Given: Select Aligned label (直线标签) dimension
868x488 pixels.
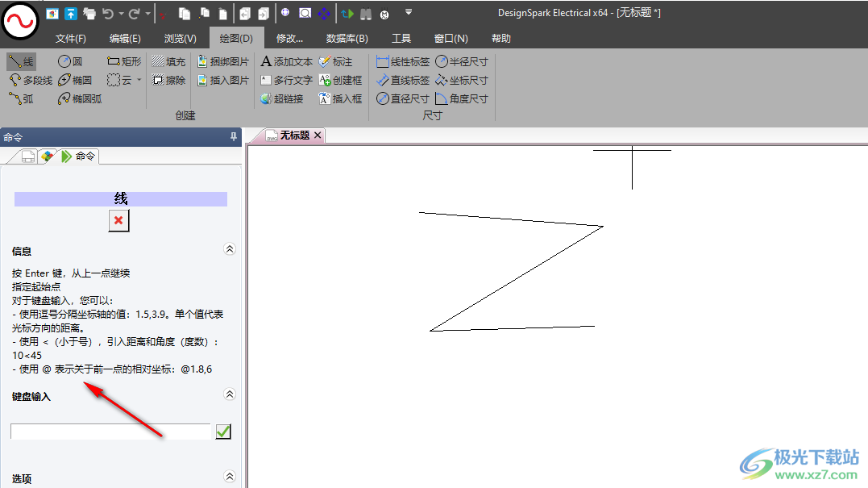Looking at the screenshot, I should [x=403, y=81].
